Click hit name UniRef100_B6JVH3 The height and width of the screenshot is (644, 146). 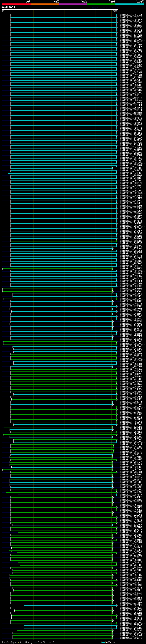coord(131,301)
